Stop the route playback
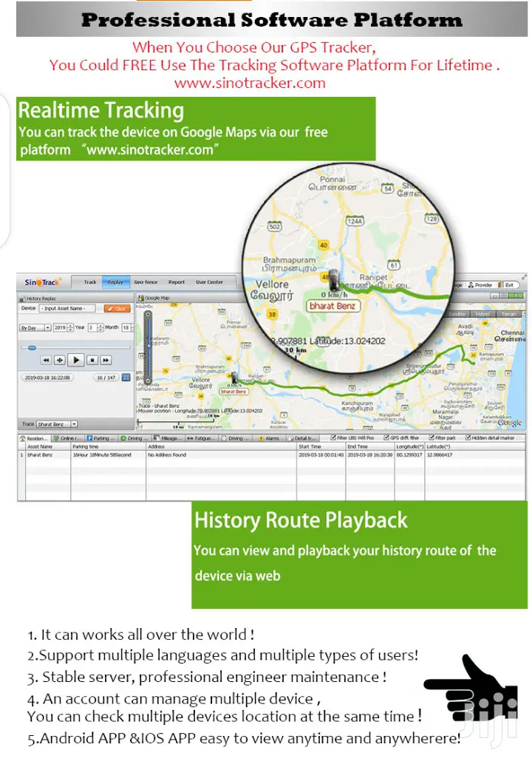Viewport: 532px width, 764px height. [92, 360]
